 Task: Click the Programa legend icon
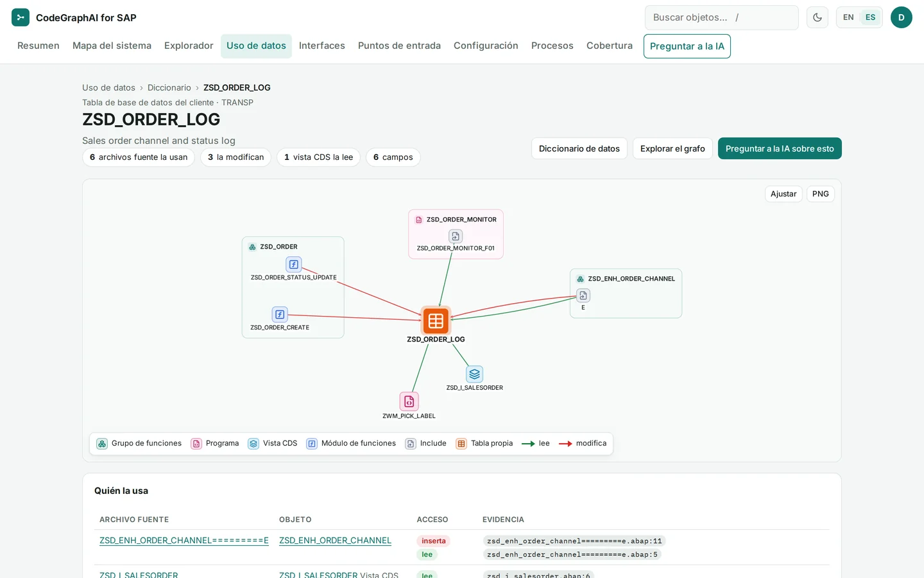(x=196, y=444)
